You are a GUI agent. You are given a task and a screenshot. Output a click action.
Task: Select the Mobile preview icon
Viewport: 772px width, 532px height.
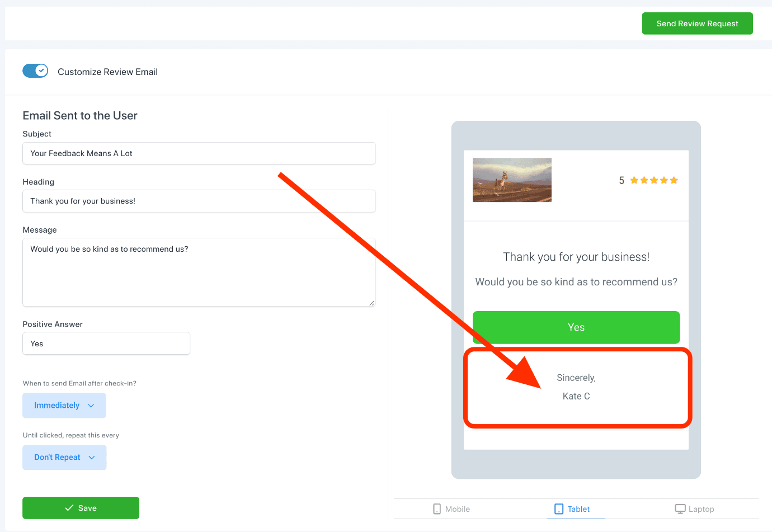coord(436,509)
